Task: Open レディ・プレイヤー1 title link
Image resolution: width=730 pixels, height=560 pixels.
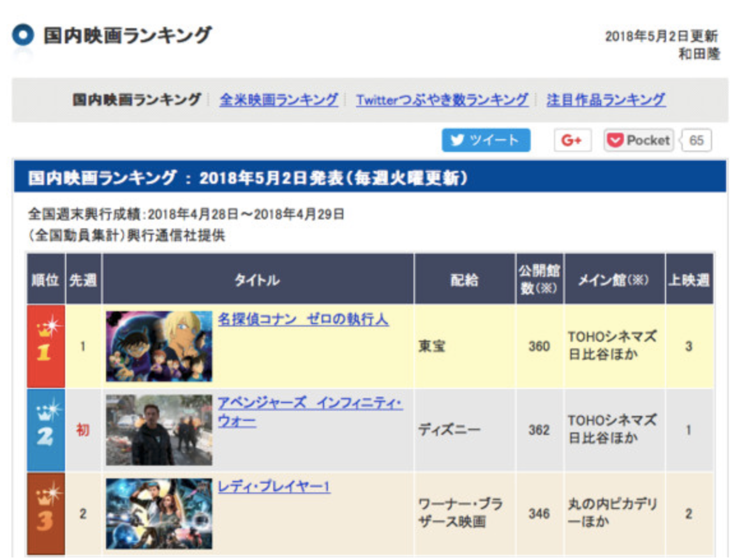Action: tap(274, 487)
